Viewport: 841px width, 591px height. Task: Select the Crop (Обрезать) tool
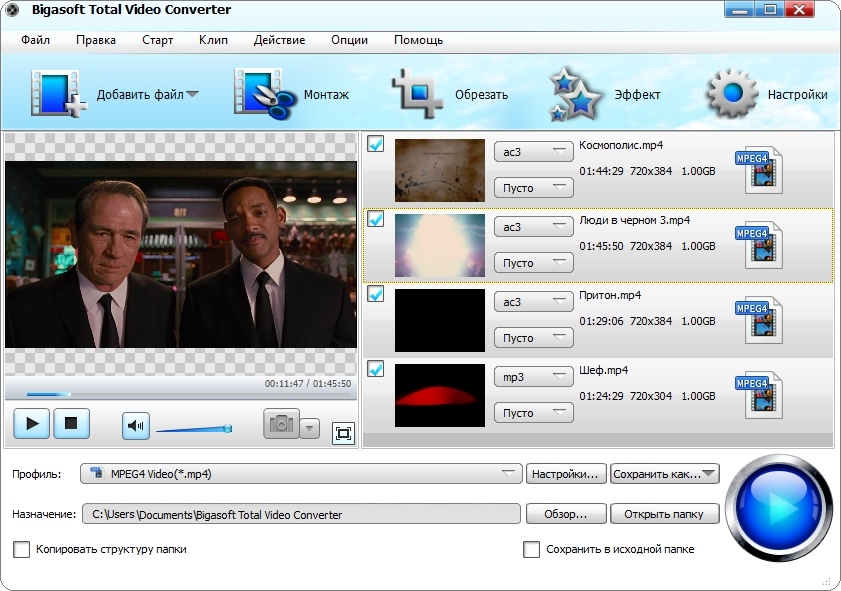[418, 95]
